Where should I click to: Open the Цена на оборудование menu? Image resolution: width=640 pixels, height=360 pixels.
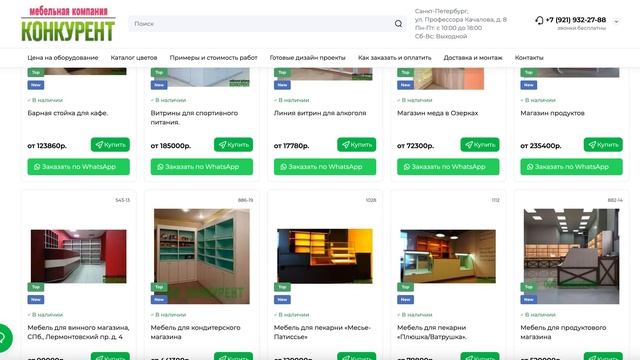click(63, 58)
